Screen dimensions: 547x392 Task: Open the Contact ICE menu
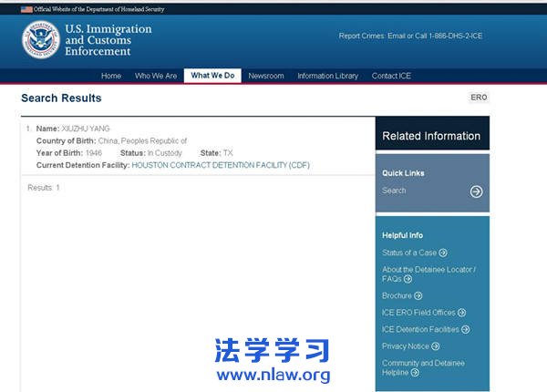coord(391,76)
